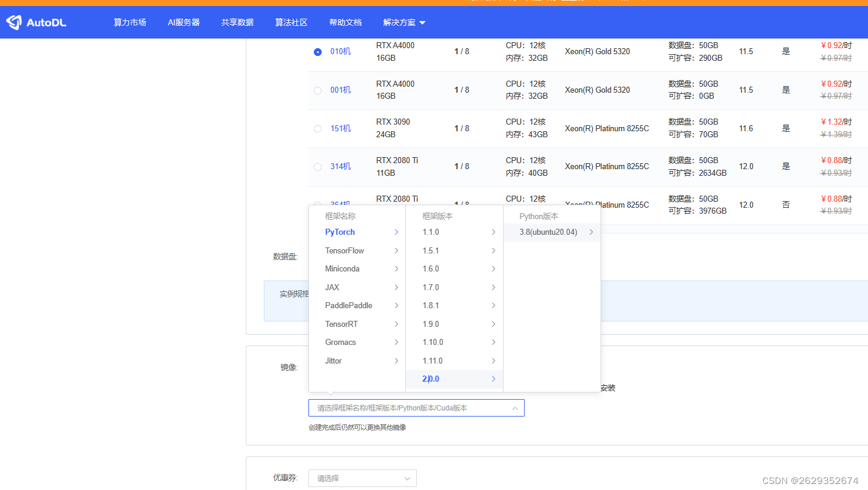Click 可扩容: 2634GB text
868x490 pixels.
click(698, 173)
